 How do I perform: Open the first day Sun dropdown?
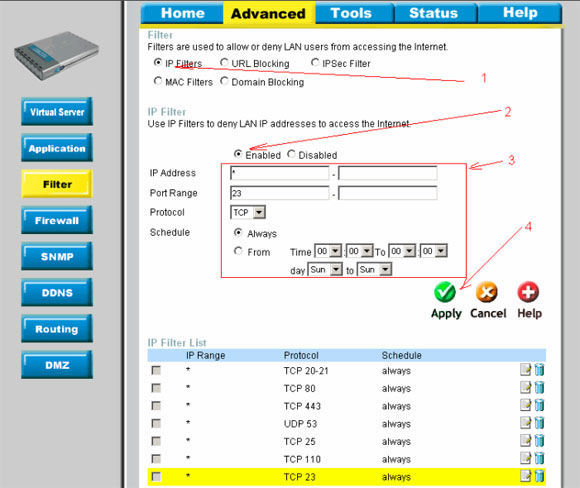click(x=326, y=269)
